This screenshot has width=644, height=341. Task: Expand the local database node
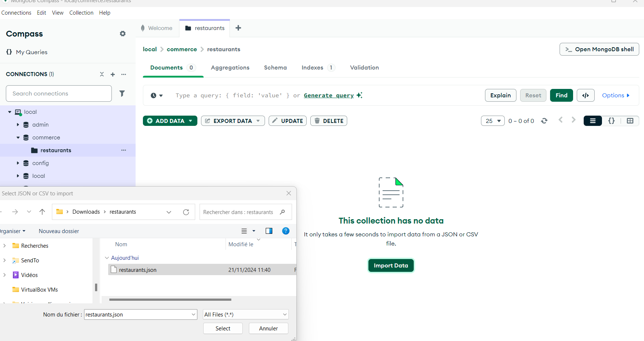[x=18, y=176]
